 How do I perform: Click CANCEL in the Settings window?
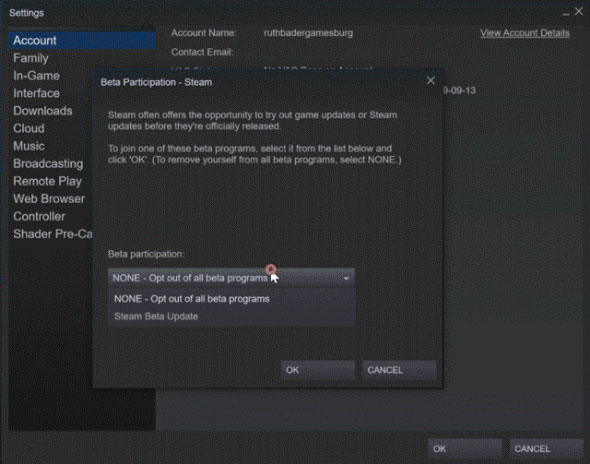tap(546, 449)
